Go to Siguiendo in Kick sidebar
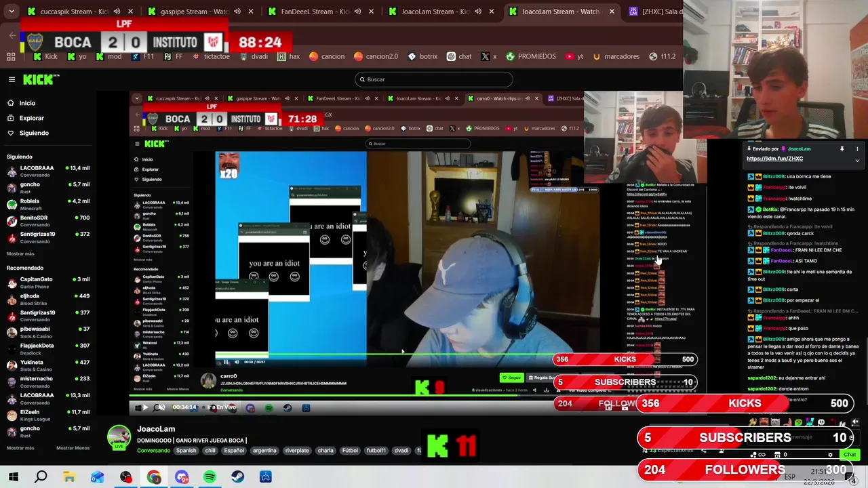Image resolution: width=868 pixels, height=488 pixels. point(34,133)
